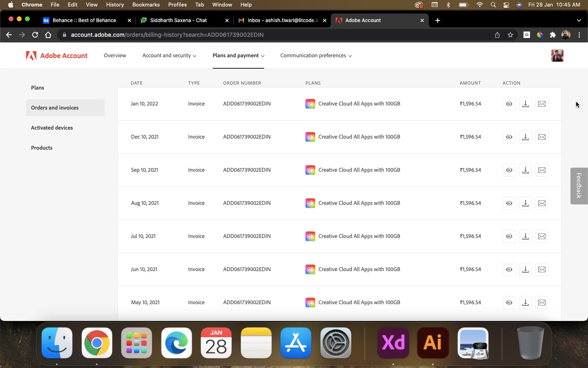
Task: Launch Microsoft Edge from dock
Action: pos(176,343)
